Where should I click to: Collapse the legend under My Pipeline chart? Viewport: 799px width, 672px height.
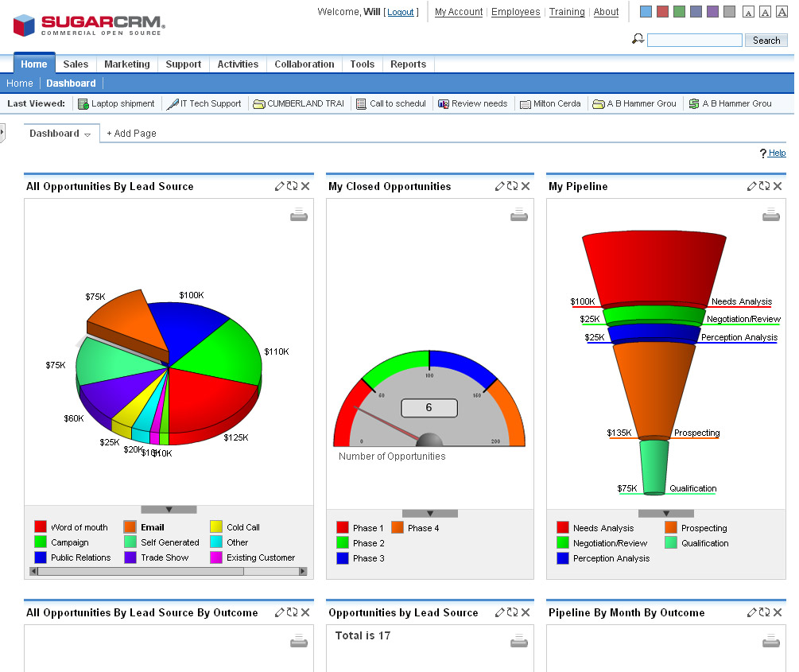[666, 514]
